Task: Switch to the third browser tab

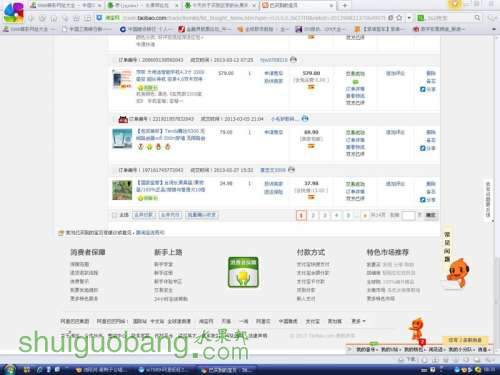Action: (220, 5)
